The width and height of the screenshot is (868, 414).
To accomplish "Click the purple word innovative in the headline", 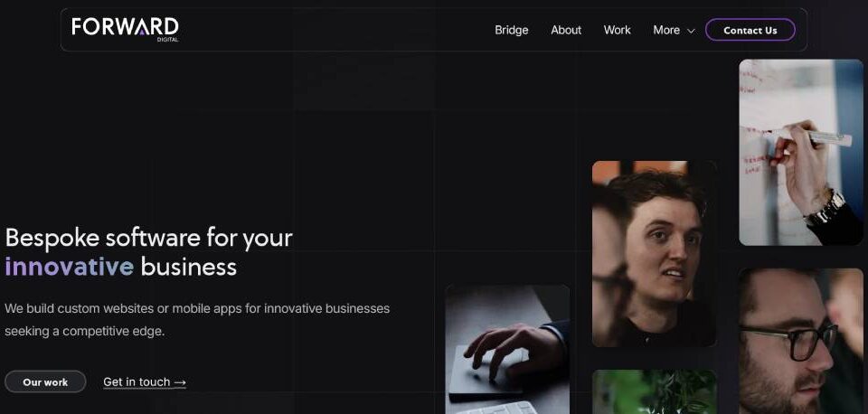I will click(70, 267).
